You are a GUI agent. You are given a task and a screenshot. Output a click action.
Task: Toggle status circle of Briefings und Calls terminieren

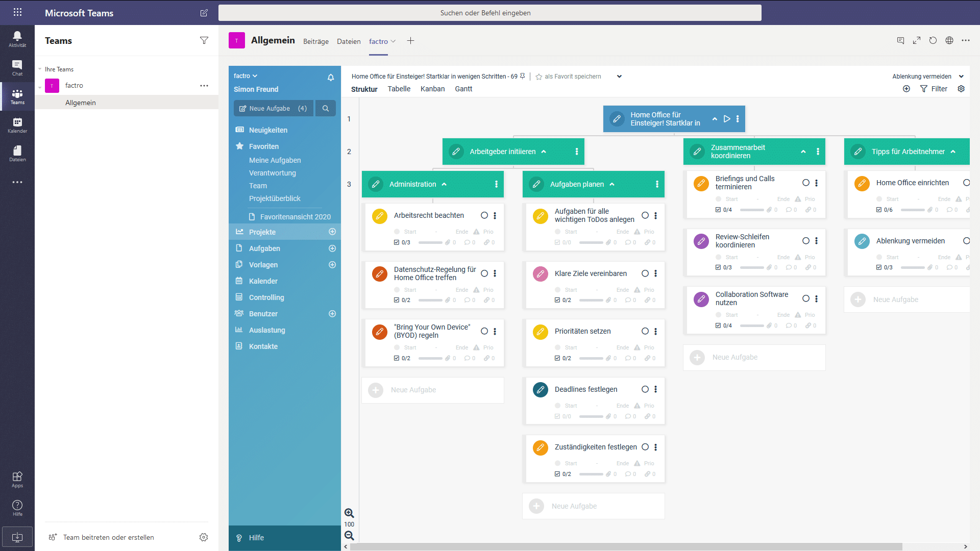(806, 183)
